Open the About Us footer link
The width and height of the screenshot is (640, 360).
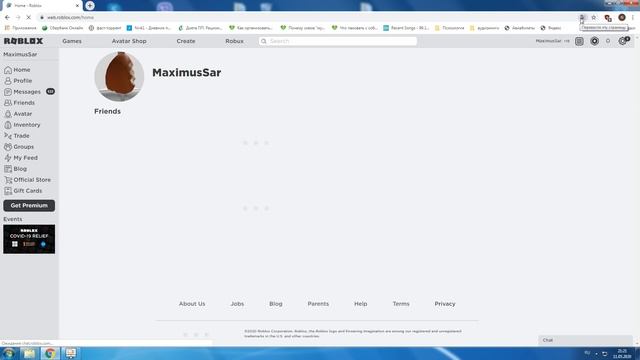pos(192,304)
